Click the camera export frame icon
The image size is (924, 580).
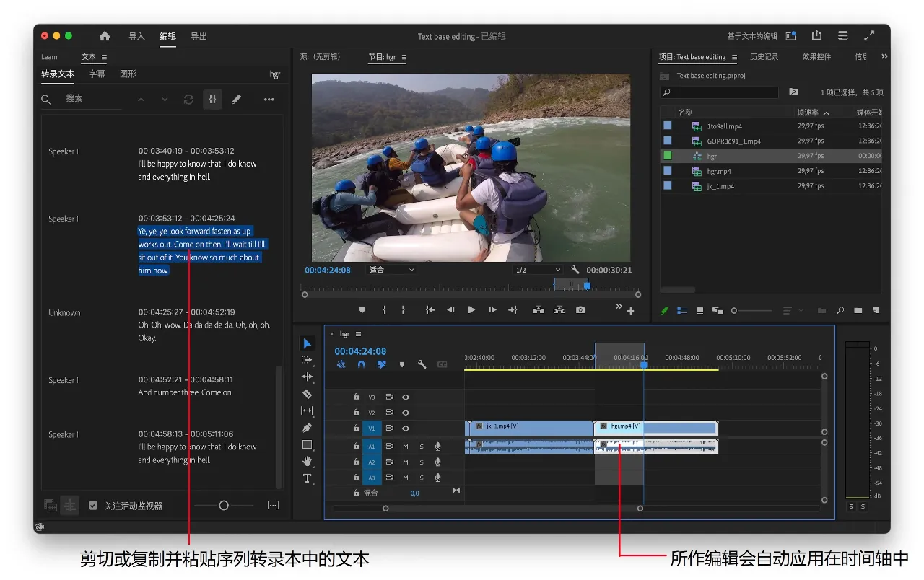pyautogui.click(x=580, y=309)
